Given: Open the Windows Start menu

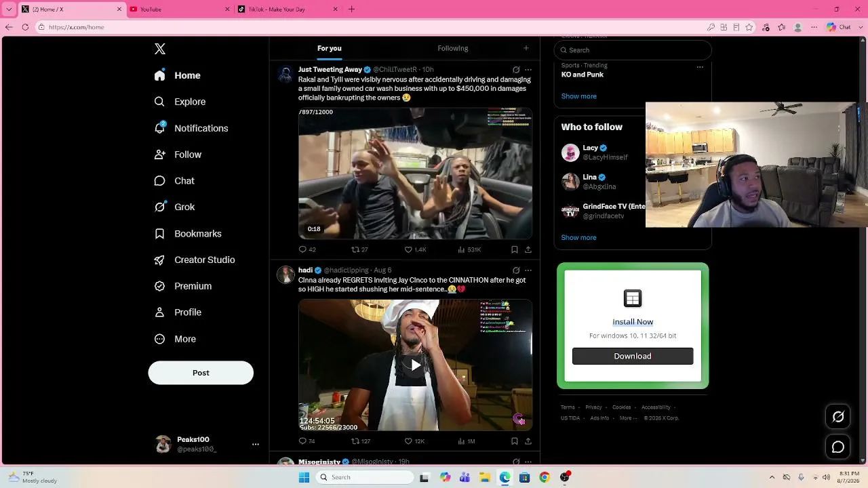Looking at the screenshot, I should [x=304, y=477].
